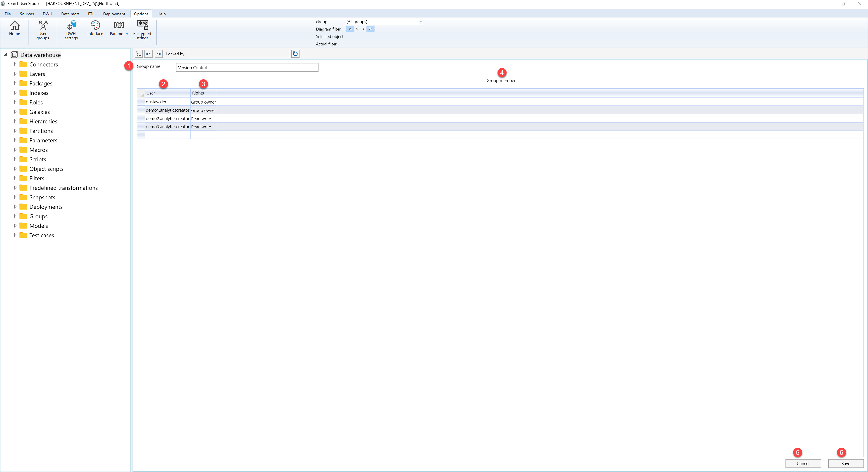Expand the Predefined transformations node

point(15,188)
